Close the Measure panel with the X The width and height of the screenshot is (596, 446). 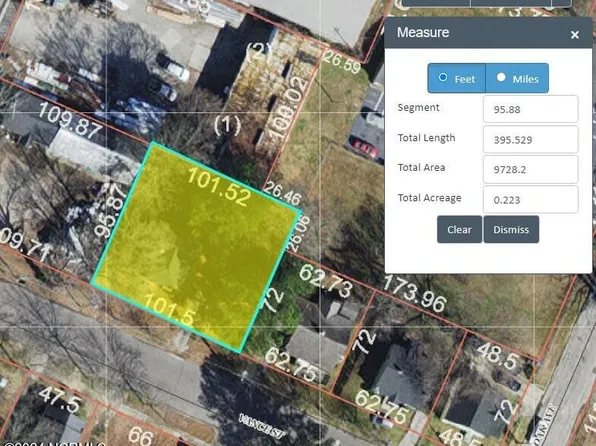point(575,35)
